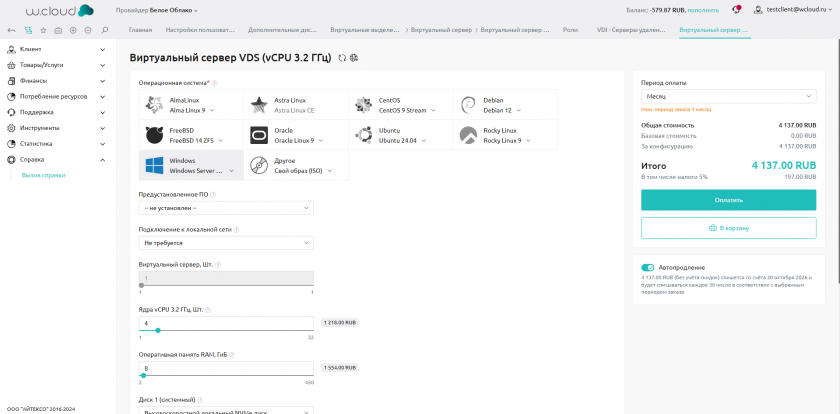Select the disc icon for Другое
Screen dimensions: 840x414
click(x=259, y=165)
